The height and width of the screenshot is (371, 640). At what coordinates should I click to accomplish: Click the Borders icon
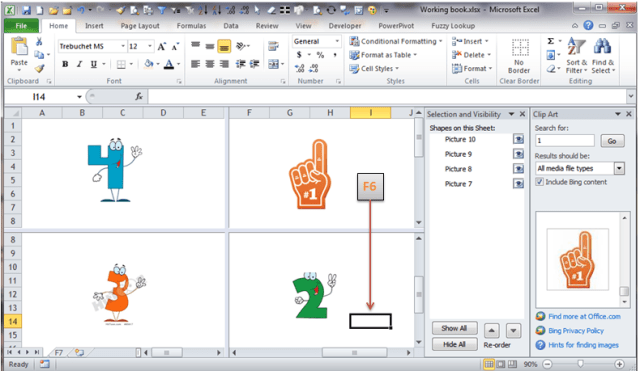(x=121, y=64)
